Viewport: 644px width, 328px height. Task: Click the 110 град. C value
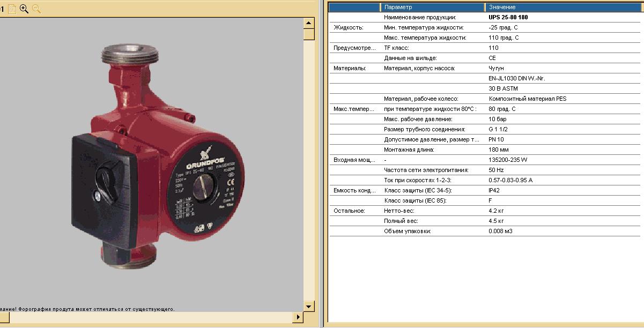504,38
